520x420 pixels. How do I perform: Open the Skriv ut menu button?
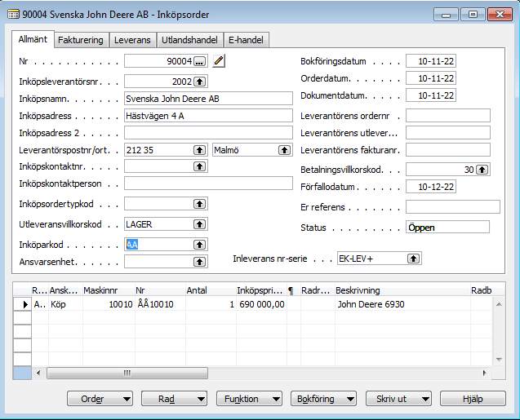(398, 399)
